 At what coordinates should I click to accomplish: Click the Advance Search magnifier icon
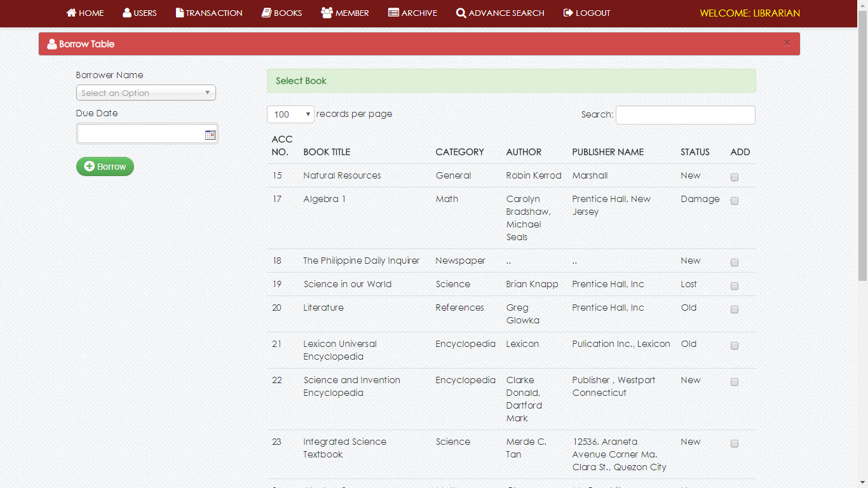click(461, 13)
